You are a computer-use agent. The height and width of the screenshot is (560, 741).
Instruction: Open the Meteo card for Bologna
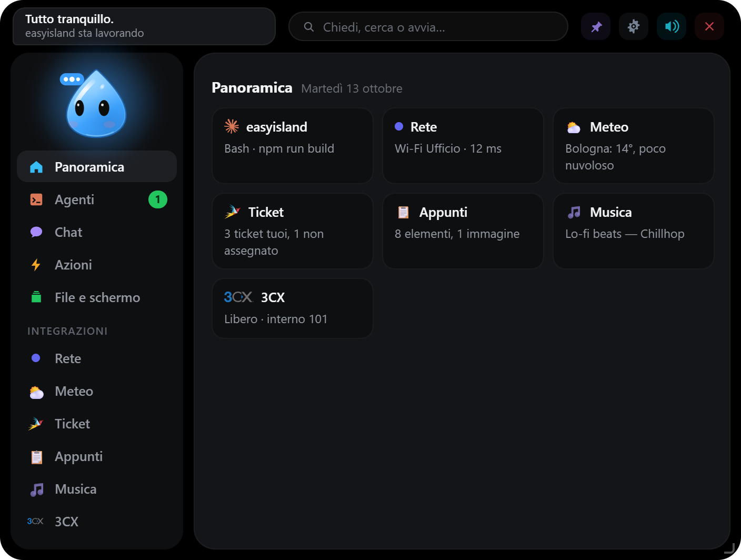pos(634,146)
